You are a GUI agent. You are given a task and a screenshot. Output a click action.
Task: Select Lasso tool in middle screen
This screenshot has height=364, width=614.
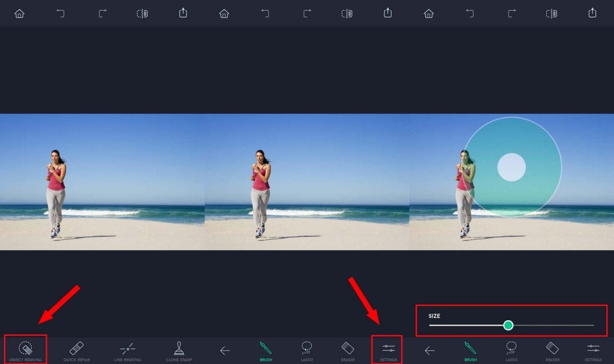click(x=306, y=351)
